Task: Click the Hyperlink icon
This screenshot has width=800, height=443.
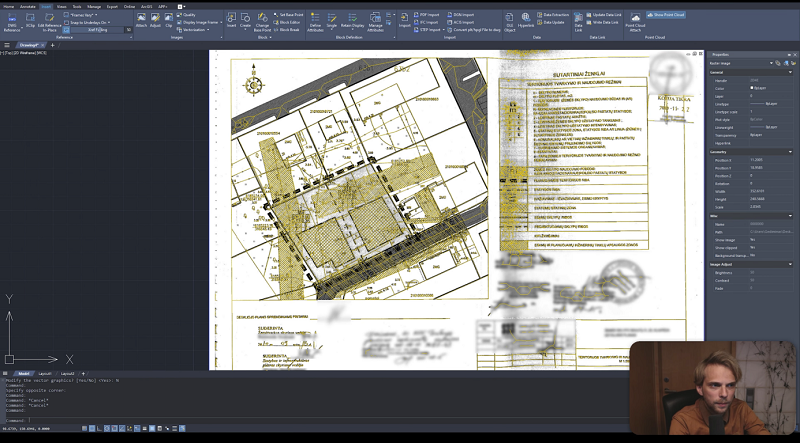Action: pos(526,22)
